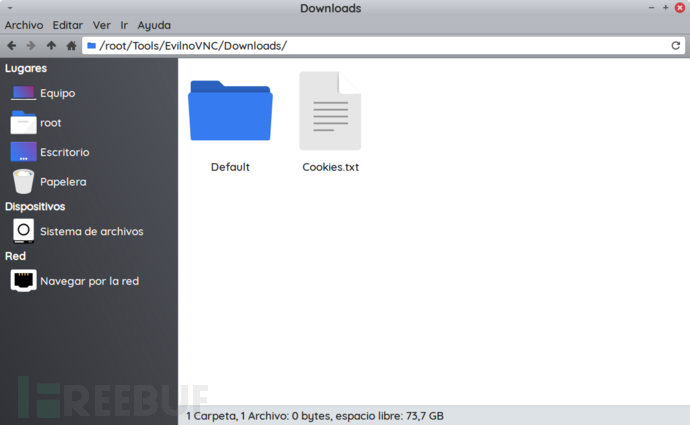Screen dimensions: 690x425
Task: Open the Archivo menu
Action: point(24,25)
